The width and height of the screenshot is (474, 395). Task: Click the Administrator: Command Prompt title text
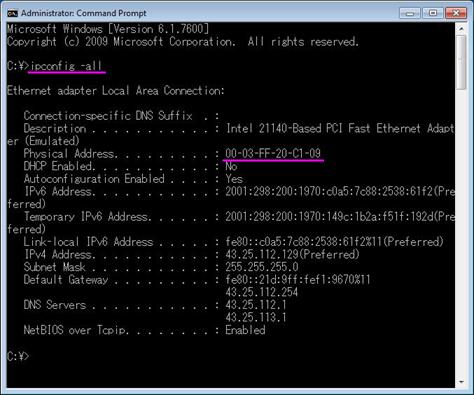coord(83,13)
